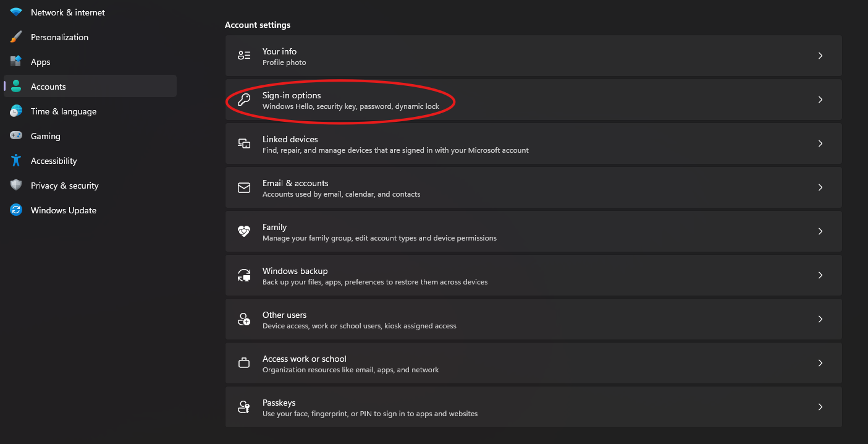Screen dimensions: 868x444
Task: Select Accounts in the navigation sidebar
Action: (x=48, y=87)
